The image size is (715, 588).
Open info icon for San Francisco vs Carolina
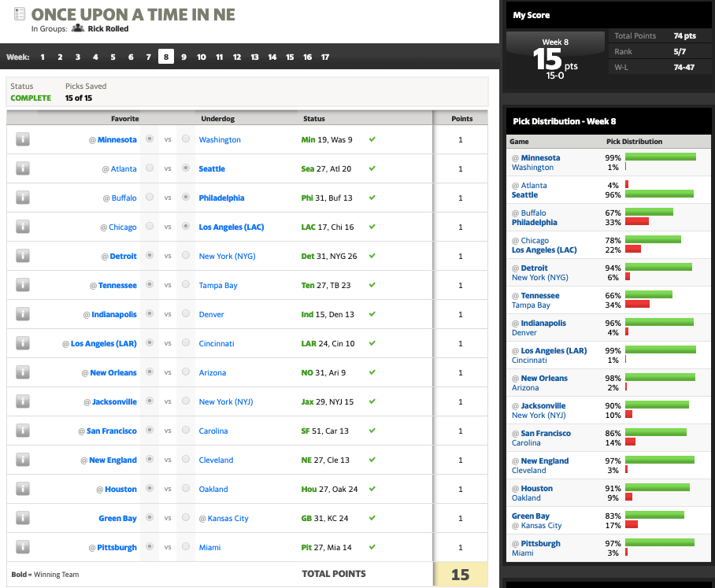pyautogui.click(x=23, y=431)
